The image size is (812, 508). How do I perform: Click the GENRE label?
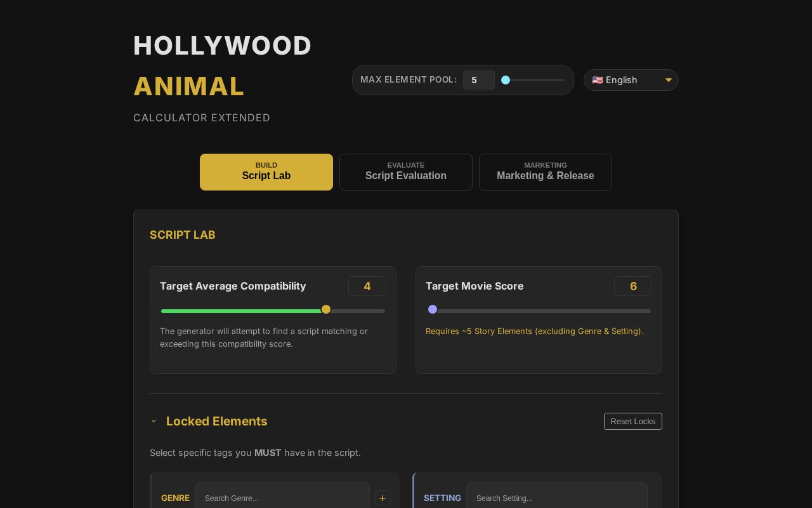point(175,498)
